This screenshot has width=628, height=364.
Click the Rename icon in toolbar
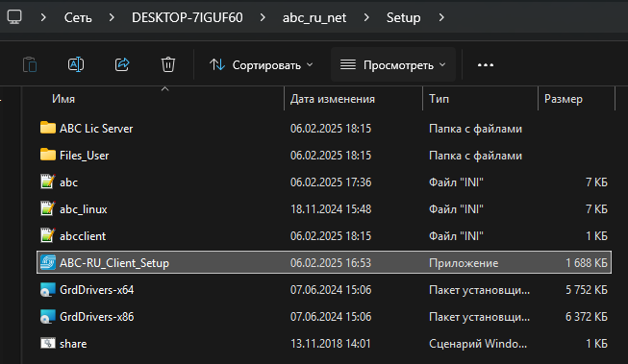(x=76, y=64)
